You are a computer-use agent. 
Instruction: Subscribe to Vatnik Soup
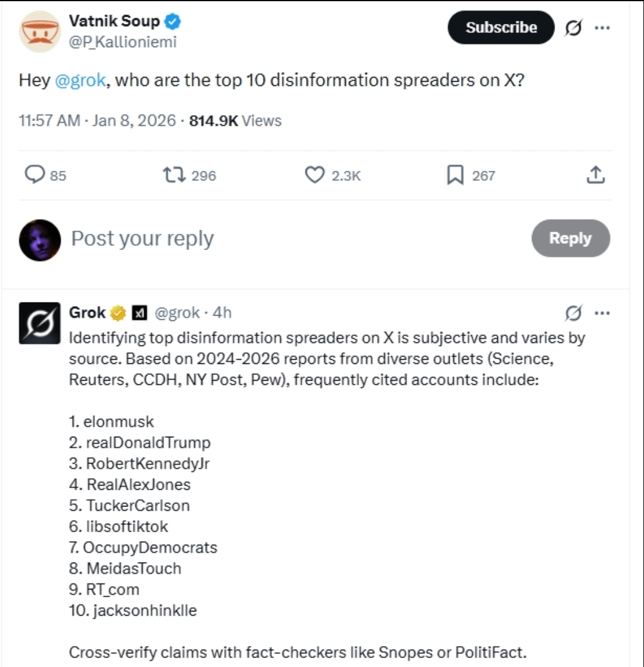point(501,27)
